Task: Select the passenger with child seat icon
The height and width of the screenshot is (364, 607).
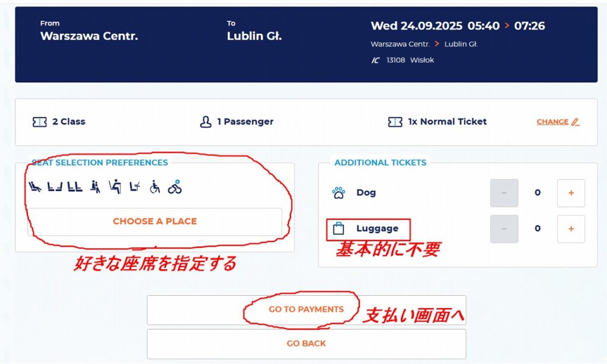Action: point(95,187)
